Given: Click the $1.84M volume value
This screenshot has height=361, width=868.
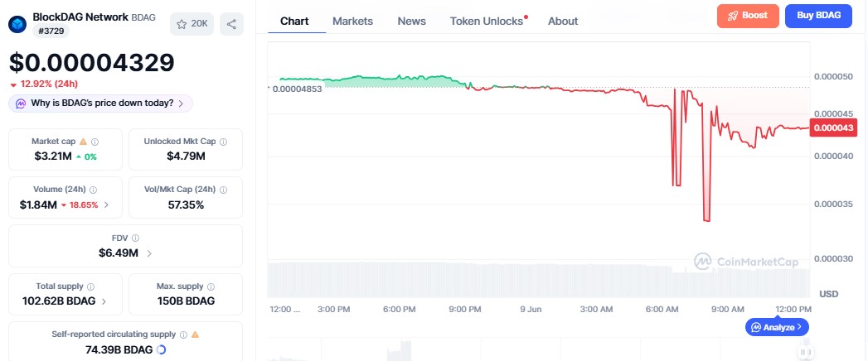Looking at the screenshot, I should [x=38, y=205].
